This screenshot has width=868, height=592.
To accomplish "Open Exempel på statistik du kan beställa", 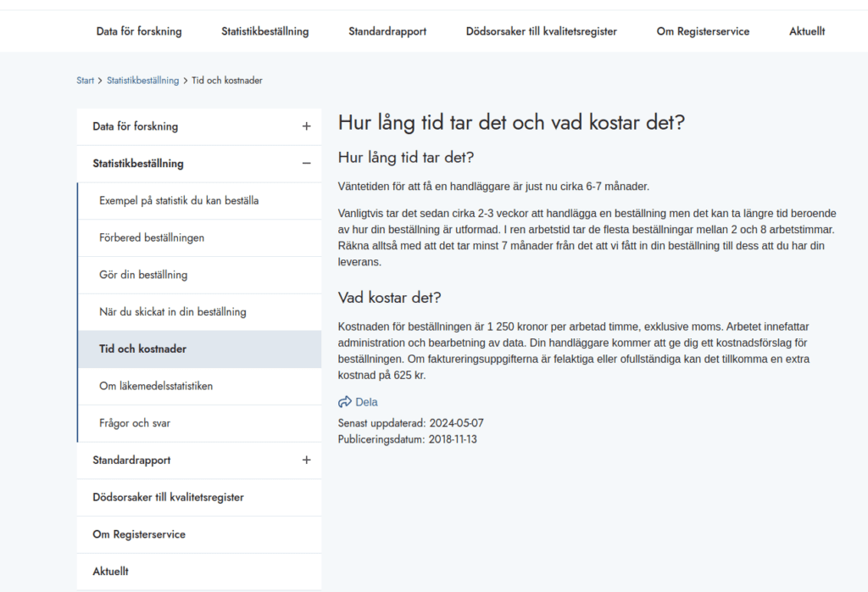I will [179, 201].
